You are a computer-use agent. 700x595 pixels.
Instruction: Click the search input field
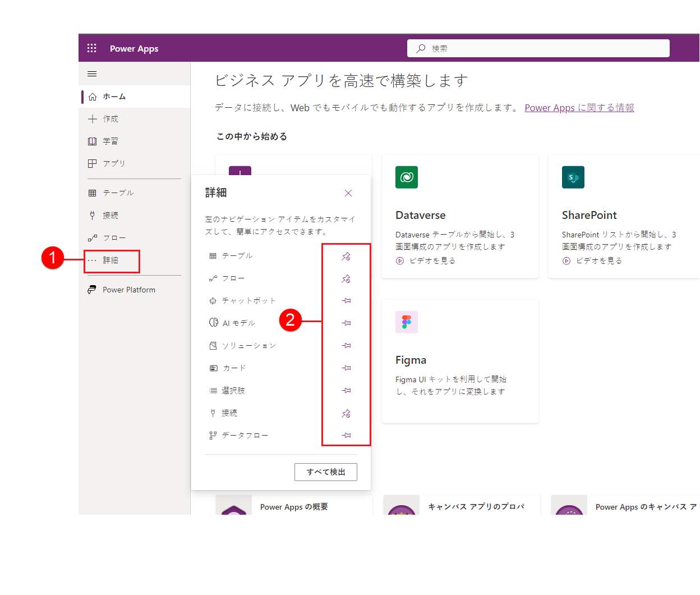tap(538, 48)
